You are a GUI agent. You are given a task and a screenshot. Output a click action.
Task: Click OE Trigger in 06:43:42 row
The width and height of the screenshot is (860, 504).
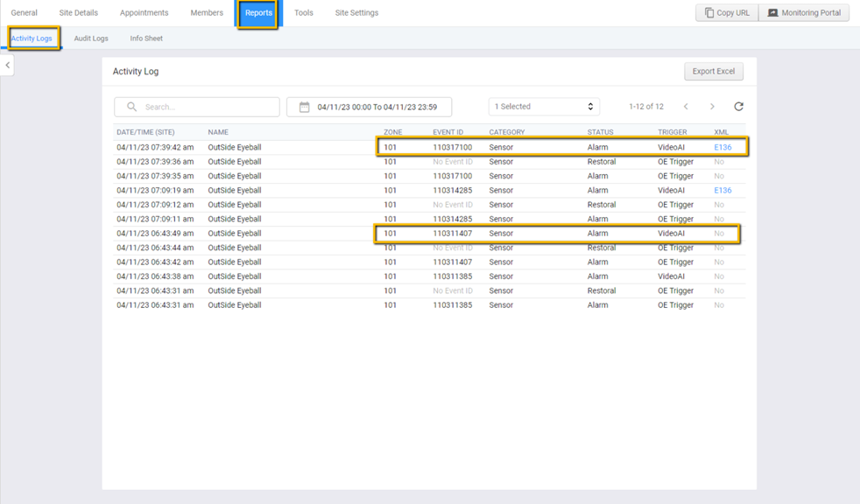[x=676, y=262]
